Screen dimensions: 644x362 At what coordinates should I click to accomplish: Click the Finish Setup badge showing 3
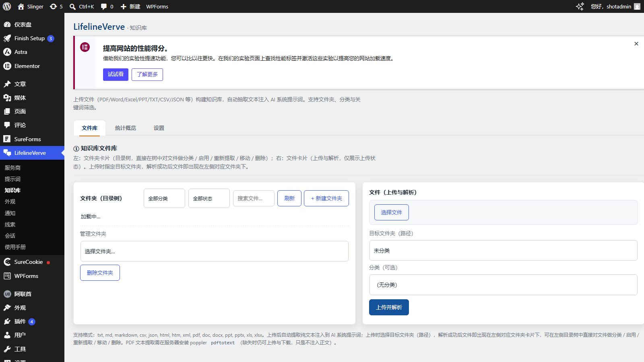pyautogui.click(x=51, y=39)
